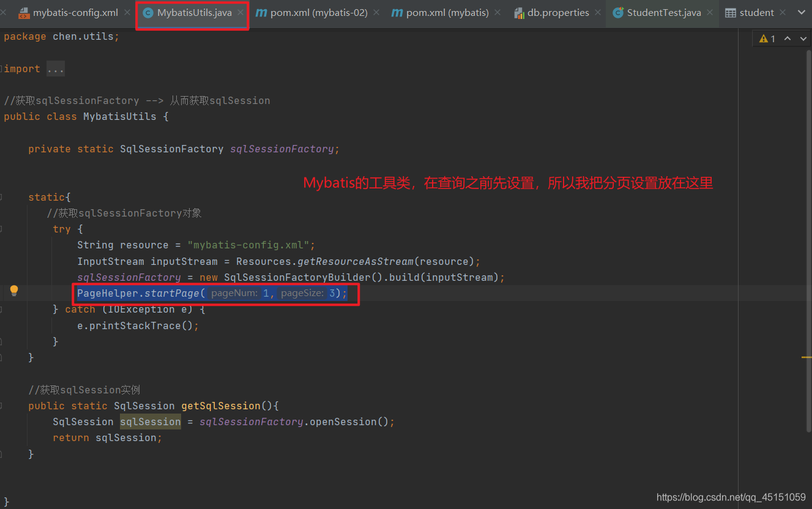Click the warning count indicator

click(x=767, y=39)
